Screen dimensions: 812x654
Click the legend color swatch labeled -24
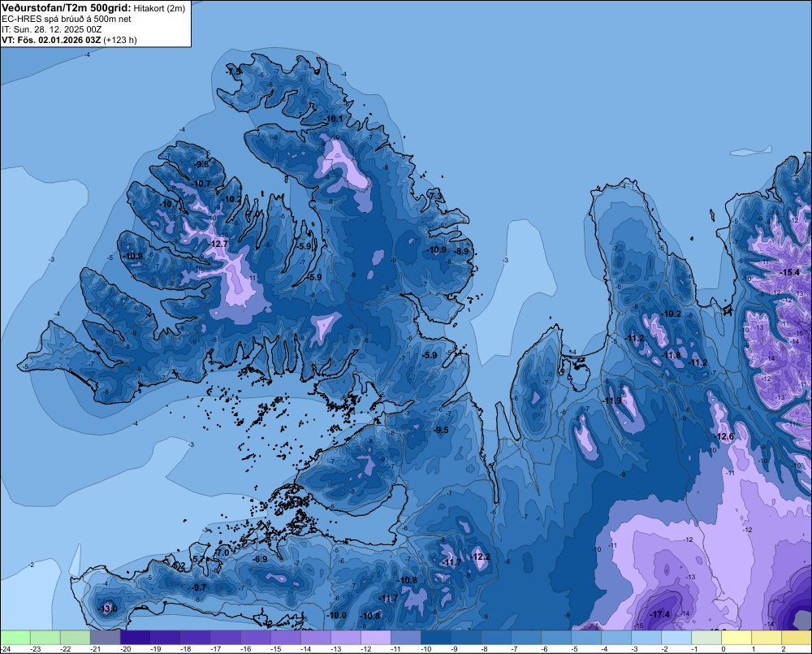(15, 637)
